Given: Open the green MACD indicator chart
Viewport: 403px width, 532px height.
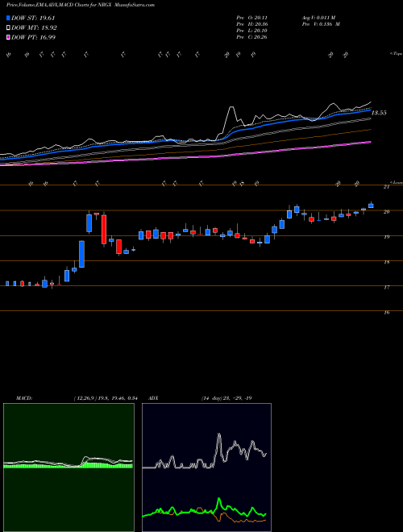Looking at the screenshot, I should pyautogui.click(x=69, y=468).
